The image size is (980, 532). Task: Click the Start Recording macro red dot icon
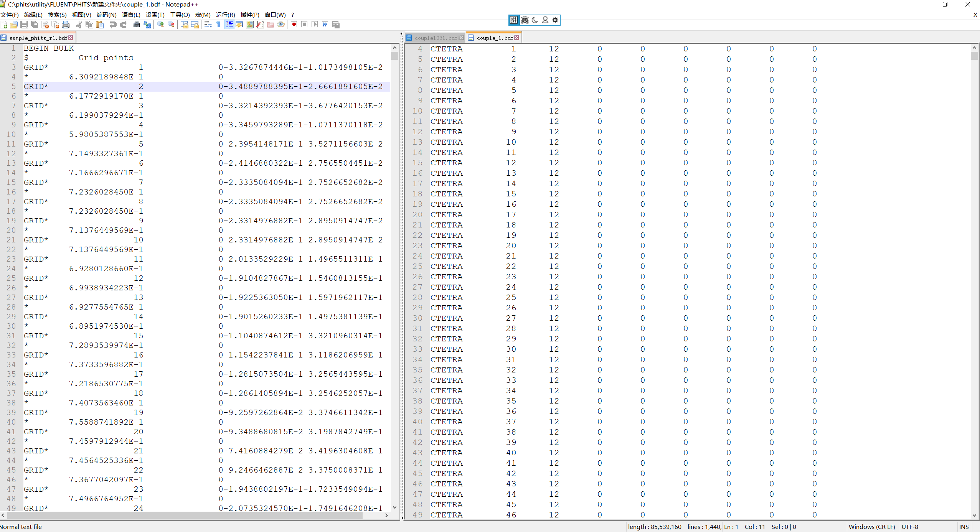pos(294,25)
